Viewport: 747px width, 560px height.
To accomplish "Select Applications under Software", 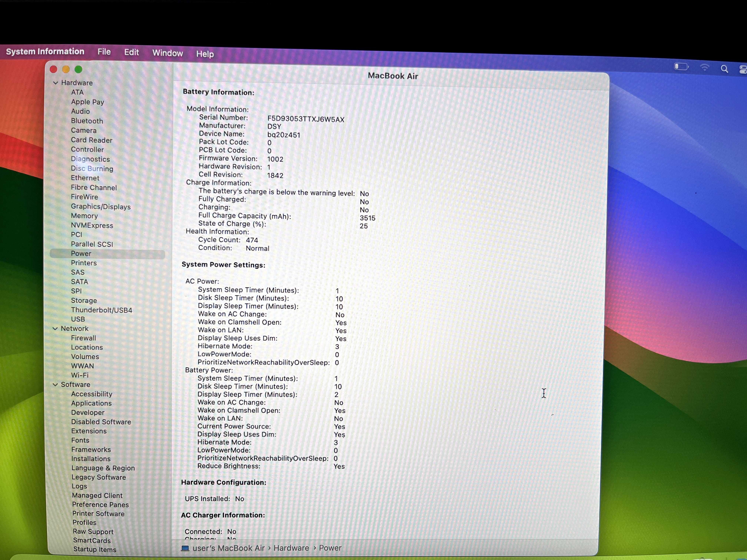I will (x=91, y=403).
